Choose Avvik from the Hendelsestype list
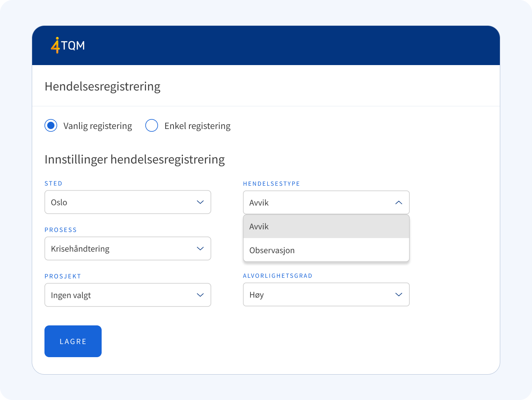The width and height of the screenshot is (532, 400). coord(326,227)
